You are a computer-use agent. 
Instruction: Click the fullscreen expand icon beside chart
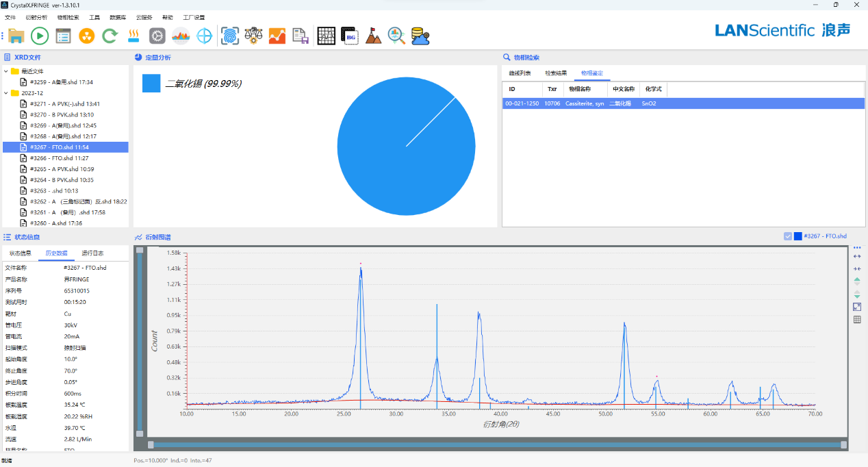pyautogui.click(x=857, y=307)
